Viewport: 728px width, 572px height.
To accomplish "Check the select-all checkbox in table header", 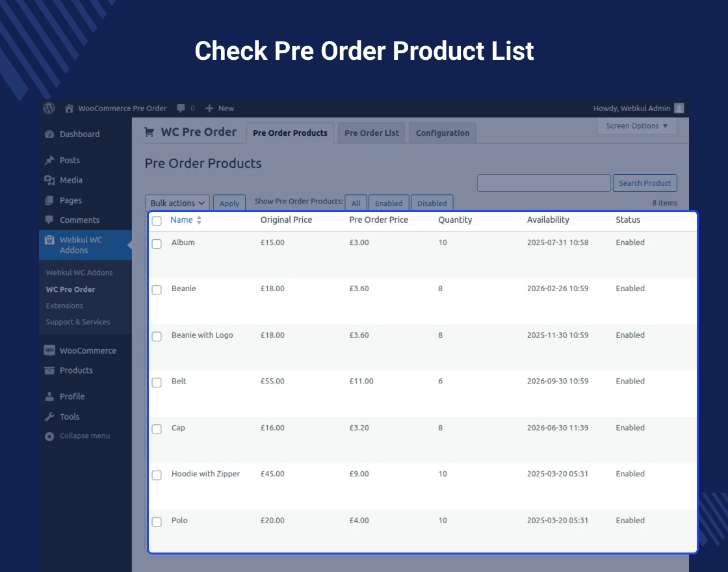I will tap(156, 221).
